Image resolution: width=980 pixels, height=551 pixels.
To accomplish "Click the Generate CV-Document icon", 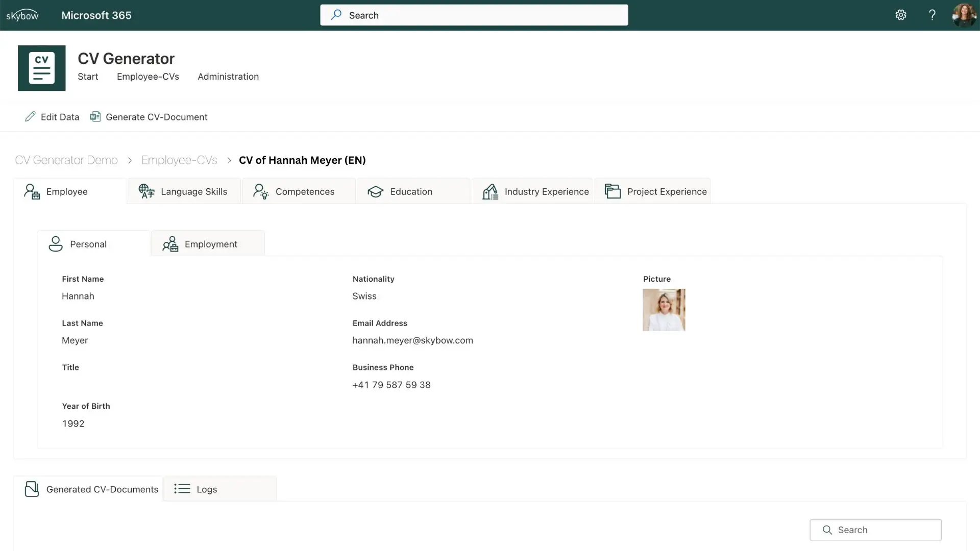I will tap(95, 116).
